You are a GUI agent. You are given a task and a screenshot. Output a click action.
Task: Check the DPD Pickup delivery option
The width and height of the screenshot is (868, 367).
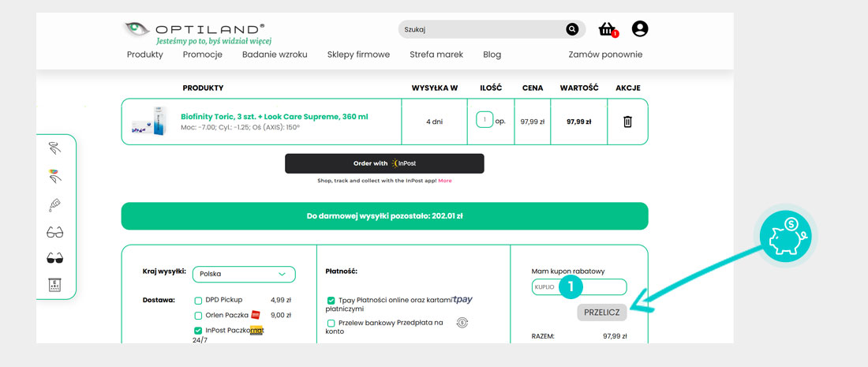tap(199, 300)
